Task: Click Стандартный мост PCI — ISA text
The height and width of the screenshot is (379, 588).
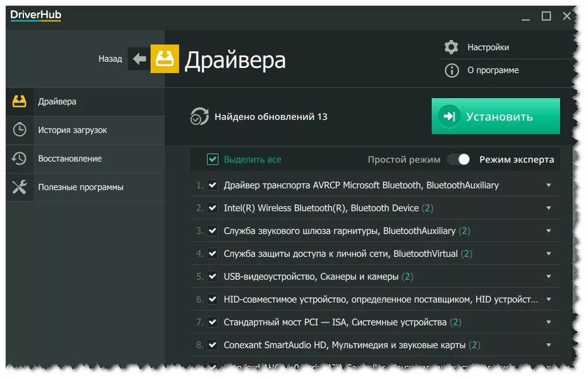Action: click(x=335, y=322)
